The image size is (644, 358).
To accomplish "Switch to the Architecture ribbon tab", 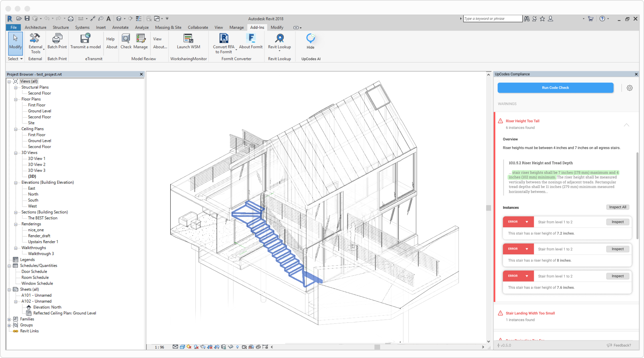I will coord(35,27).
